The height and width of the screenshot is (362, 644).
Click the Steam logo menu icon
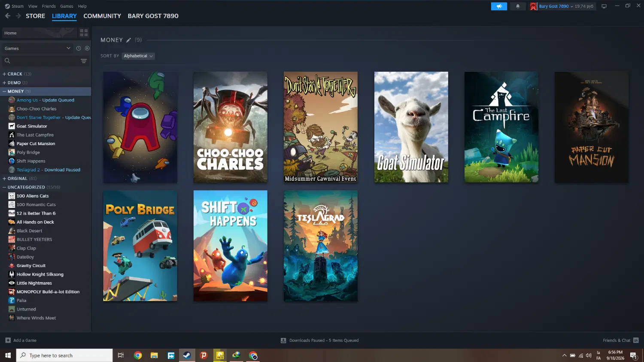click(x=7, y=6)
